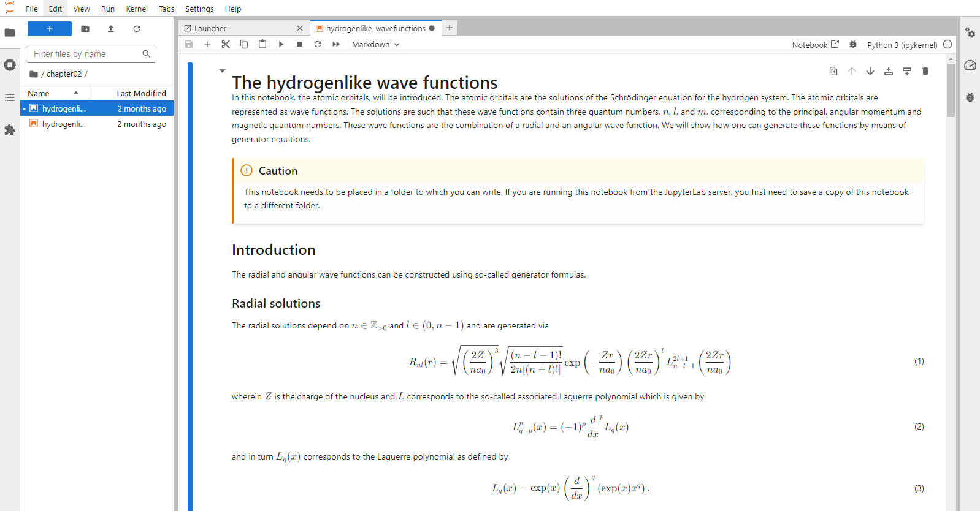The height and width of the screenshot is (511, 980).
Task: Cut the selected cell with scissors icon
Action: (x=226, y=44)
